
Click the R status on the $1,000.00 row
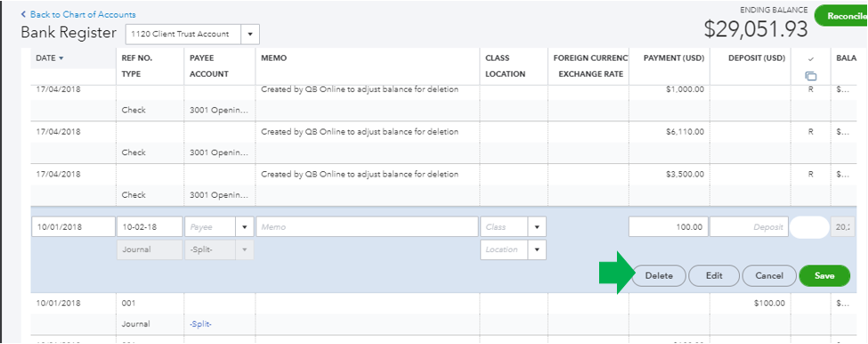pos(810,89)
